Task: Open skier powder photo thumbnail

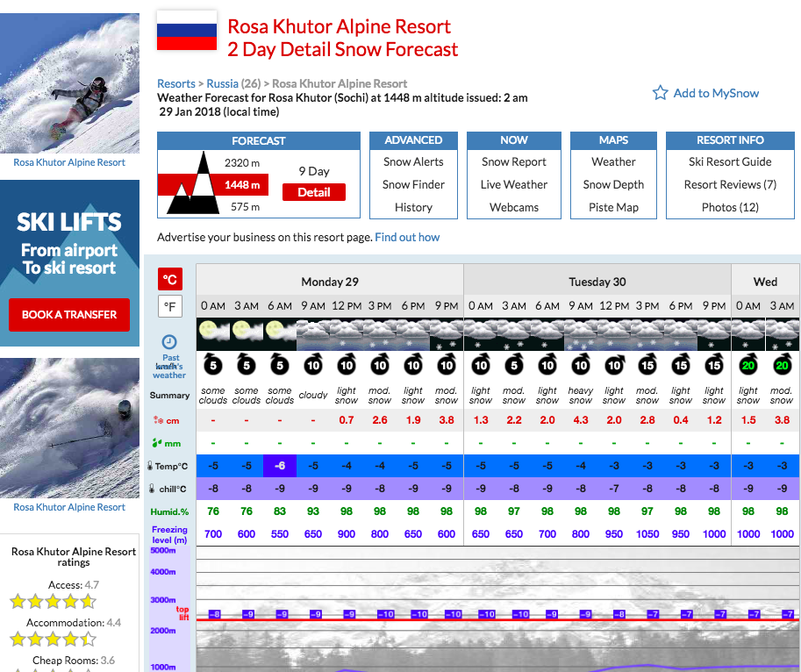Action: coord(69,428)
